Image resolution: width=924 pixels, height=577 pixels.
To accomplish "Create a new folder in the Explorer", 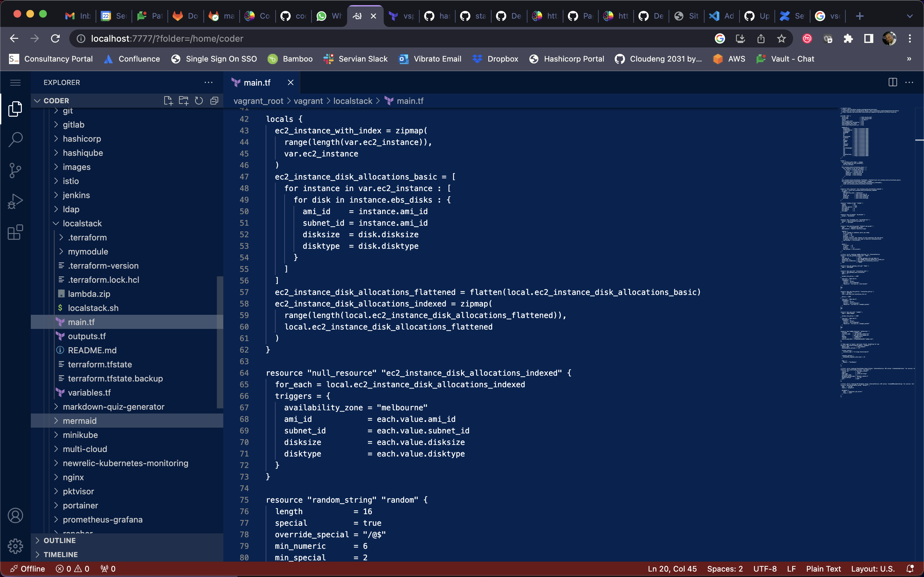I will [183, 100].
